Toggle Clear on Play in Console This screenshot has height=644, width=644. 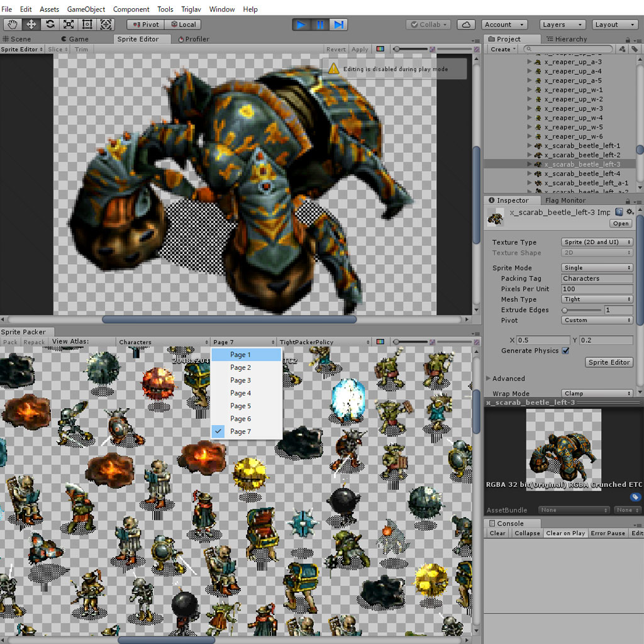click(x=565, y=533)
